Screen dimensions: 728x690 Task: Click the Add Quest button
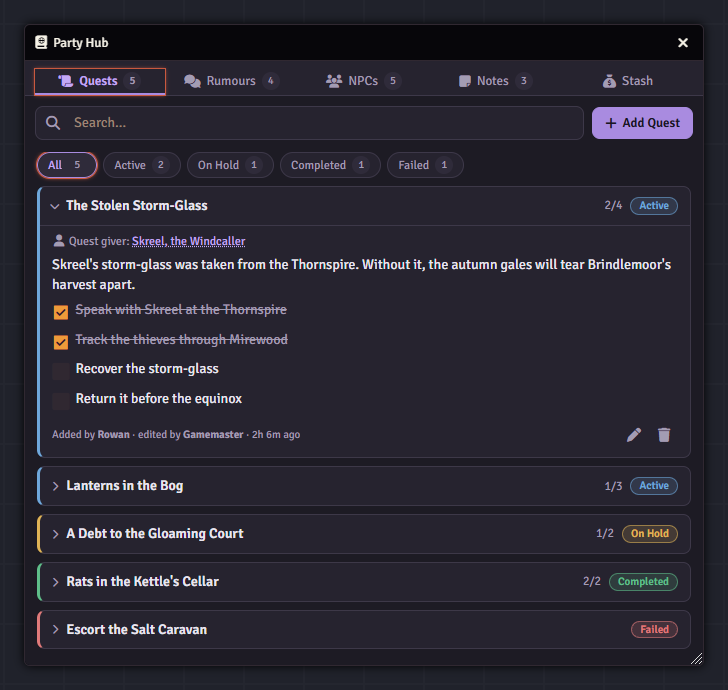pyautogui.click(x=642, y=123)
